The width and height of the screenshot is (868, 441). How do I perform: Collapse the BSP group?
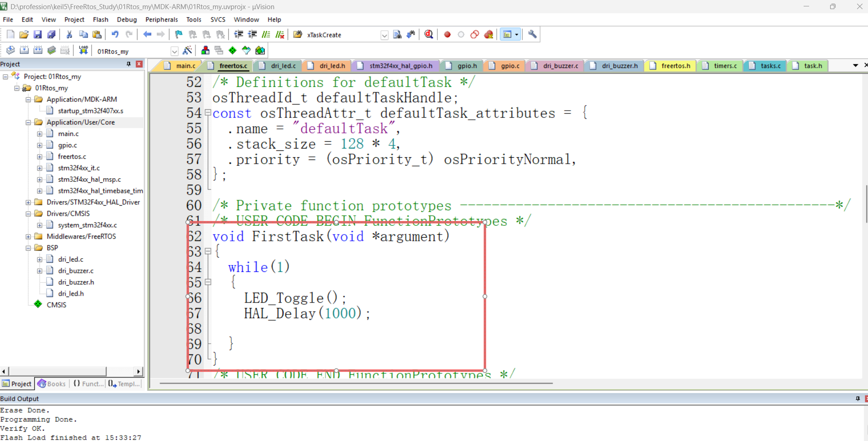pos(28,248)
